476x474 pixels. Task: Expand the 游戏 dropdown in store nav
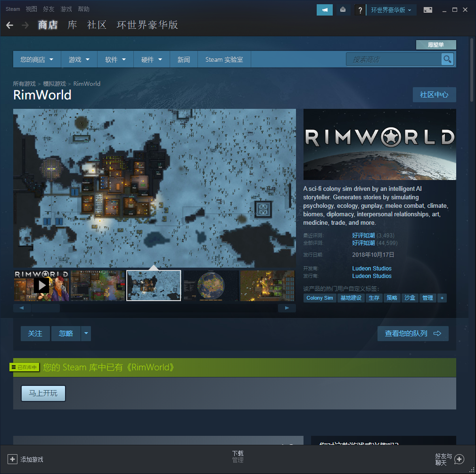pyautogui.click(x=79, y=60)
